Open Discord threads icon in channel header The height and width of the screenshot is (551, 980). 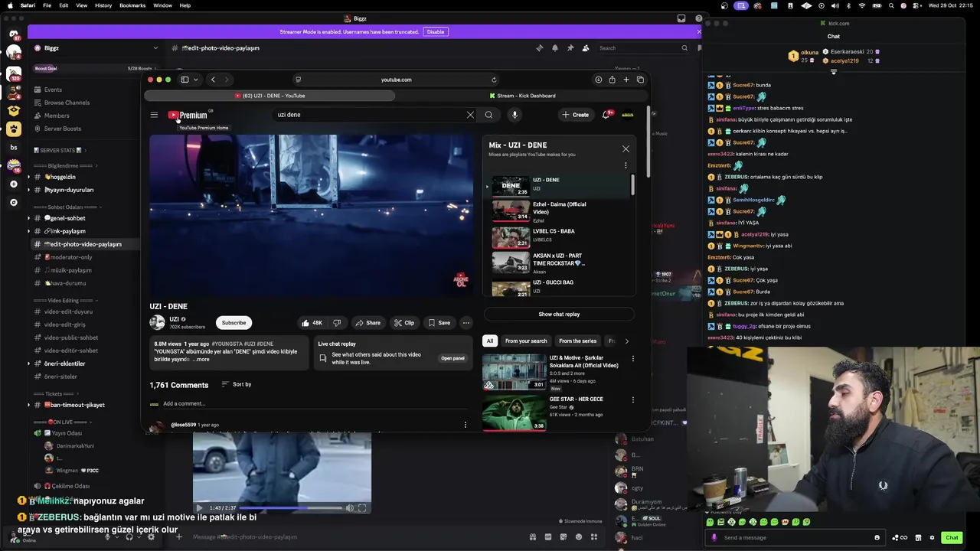click(x=540, y=47)
